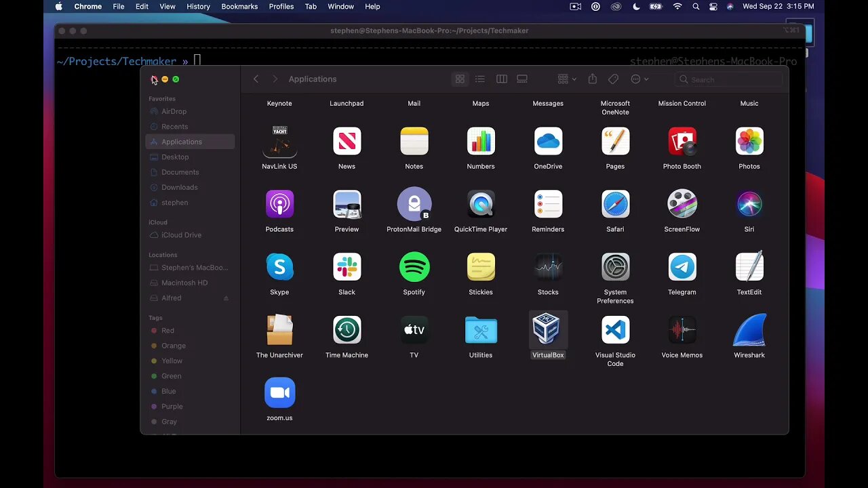Select the Green tag in sidebar
This screenshot has width=868, height=488.
coord(190,376)
